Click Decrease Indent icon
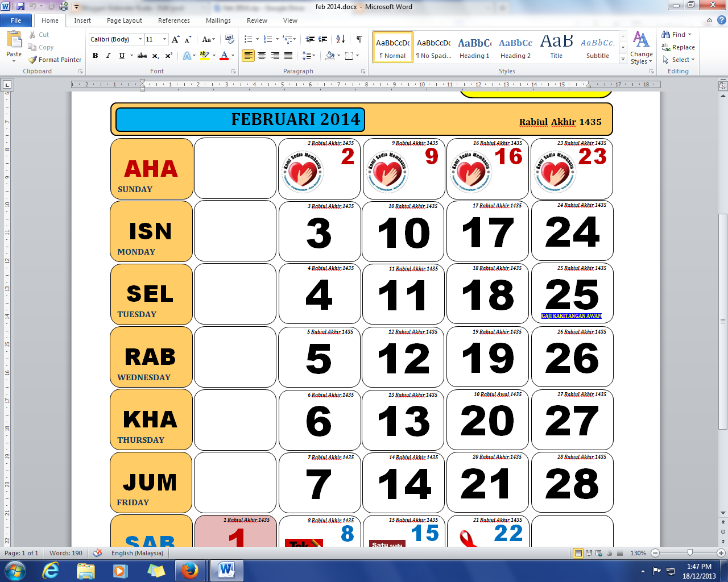The width and height of the screenshot is (728, 582). [x=310, y=39]
